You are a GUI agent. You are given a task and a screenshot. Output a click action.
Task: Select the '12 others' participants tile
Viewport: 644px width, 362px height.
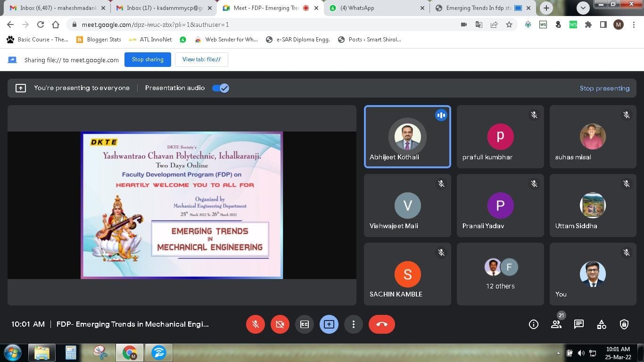[500, 274]
